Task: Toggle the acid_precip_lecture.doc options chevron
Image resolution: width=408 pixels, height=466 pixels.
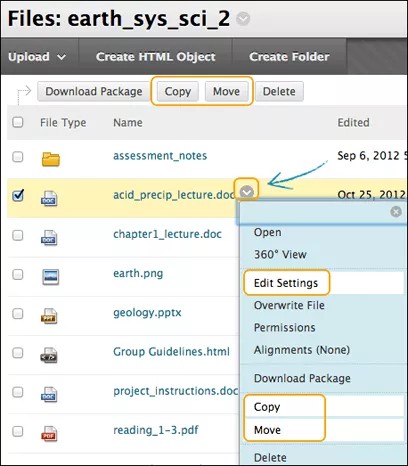Action: (247, 192)
